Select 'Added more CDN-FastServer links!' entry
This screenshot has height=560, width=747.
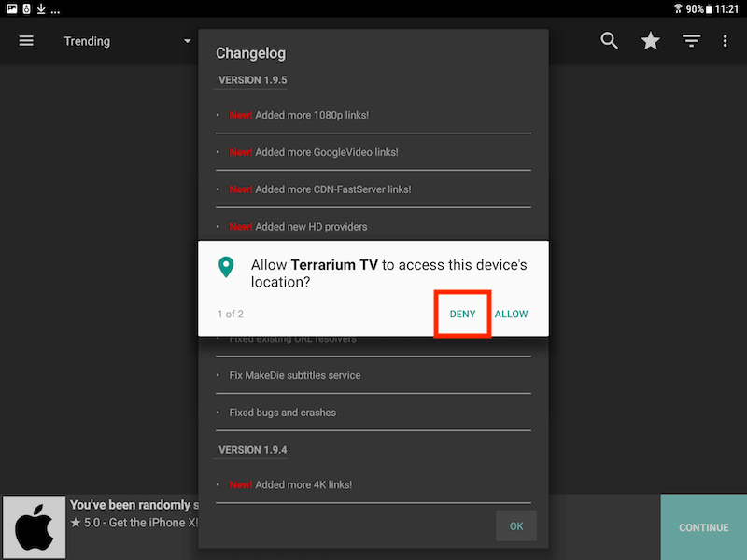pyautogui.click(x=373, y=189)
